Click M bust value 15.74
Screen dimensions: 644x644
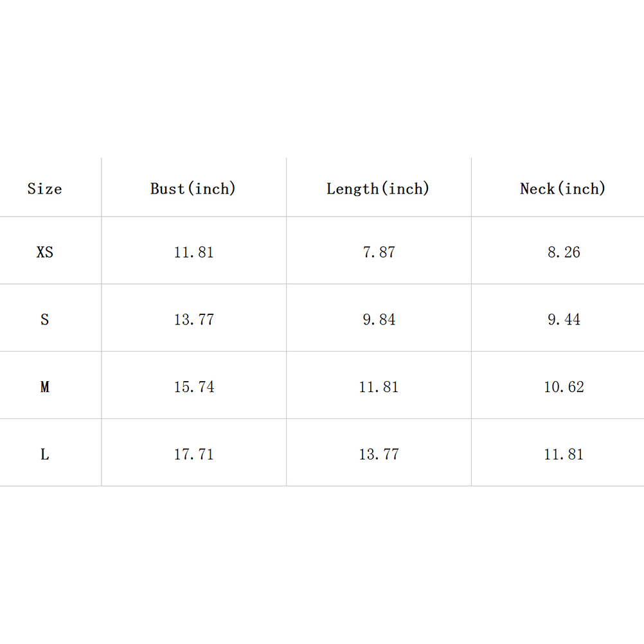coord(193,387)
